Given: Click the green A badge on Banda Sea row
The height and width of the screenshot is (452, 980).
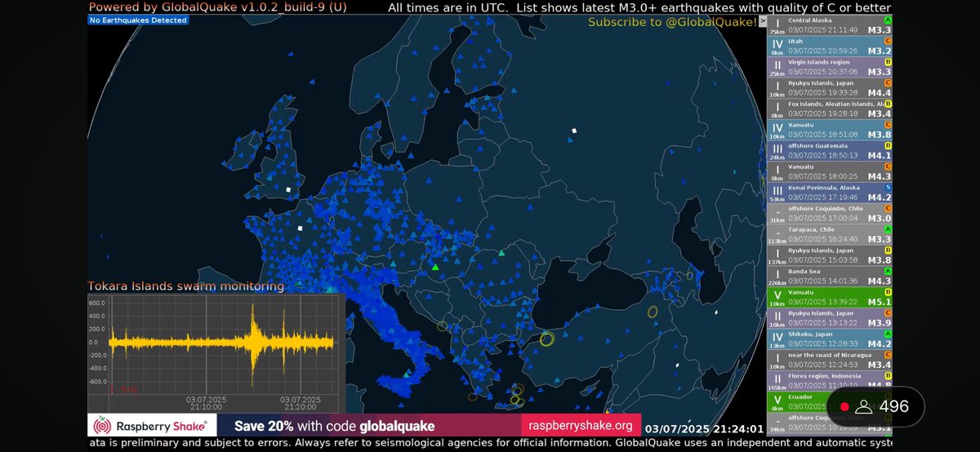Looking at the screenshot, I should click(x=888, y=272).
